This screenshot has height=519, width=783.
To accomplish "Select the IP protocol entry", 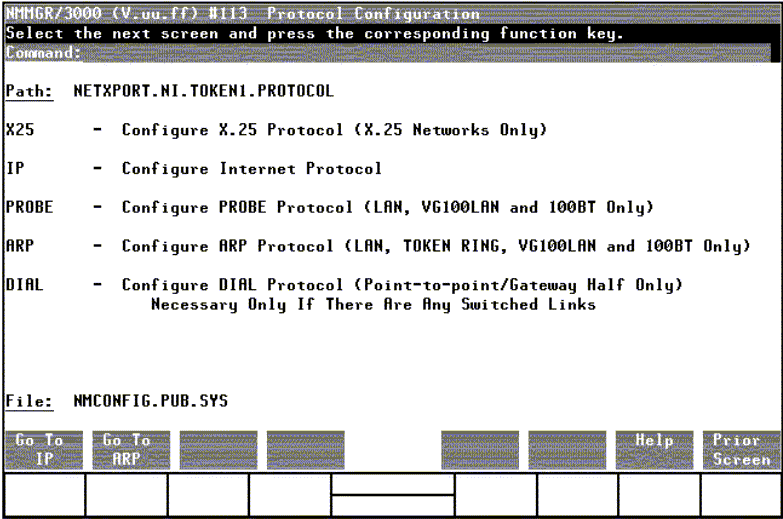I will [15, 168].
